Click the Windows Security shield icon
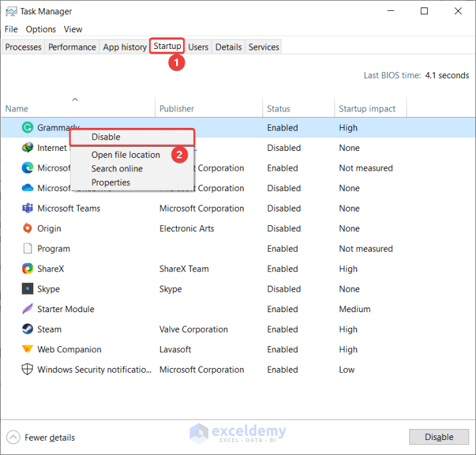Viewport: 476px width, 455px height. [x=27, y=369]
